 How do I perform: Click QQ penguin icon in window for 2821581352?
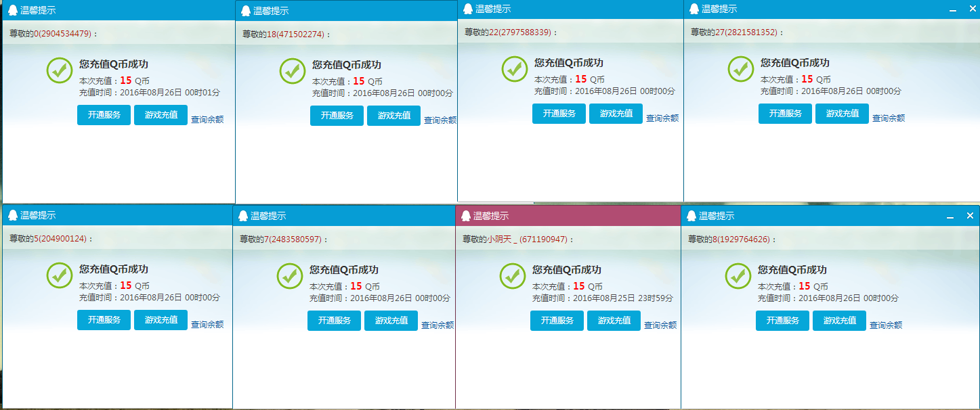(x=694, y=9)
